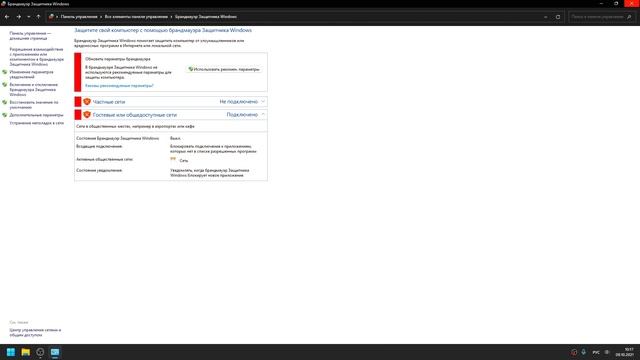The height and width of the screenshot is (360, 640).
Task: Click the Control Panel taskbar icon
Action: 55,352
